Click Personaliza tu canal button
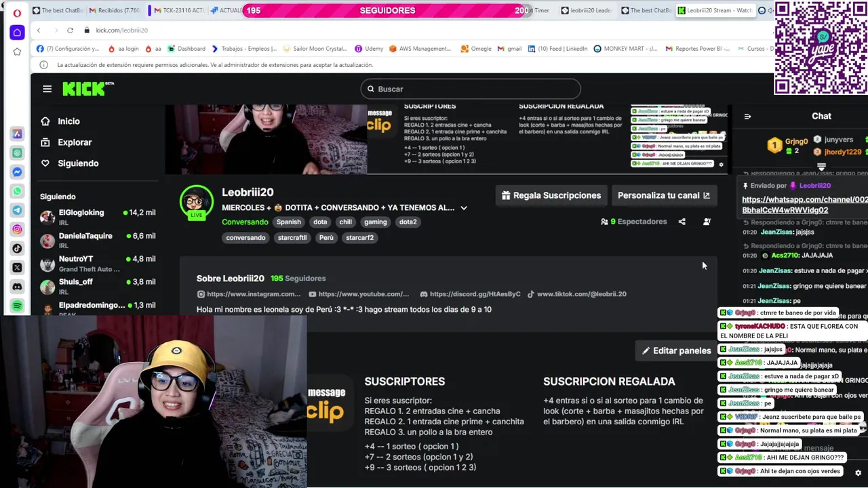This screenshot has height=488, width=868. (x=664, y=195)
